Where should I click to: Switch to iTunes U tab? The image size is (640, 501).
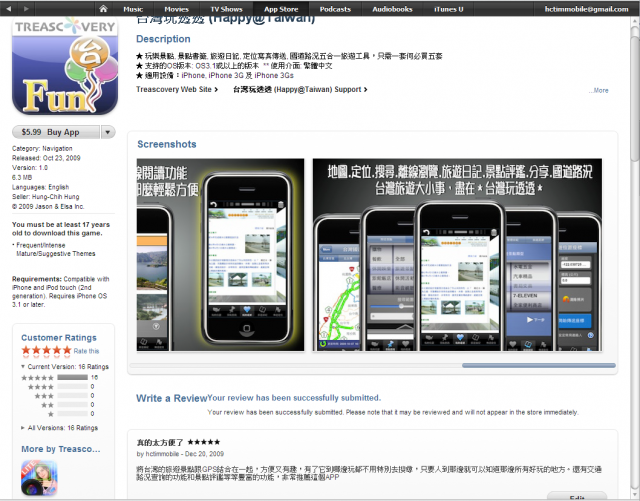pyautogui.click(x=449, y=9)
